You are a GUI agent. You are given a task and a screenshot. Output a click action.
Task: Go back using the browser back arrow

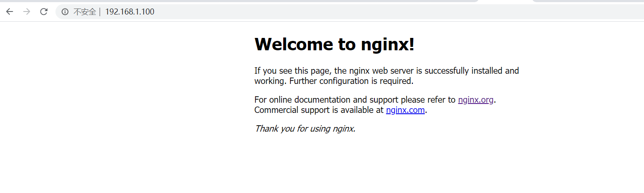9,12
